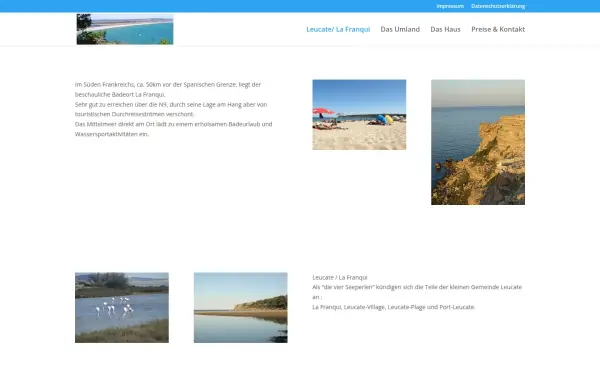
Task: View the calm lagoon and hill photo
Action: click(x=240, y=307)
